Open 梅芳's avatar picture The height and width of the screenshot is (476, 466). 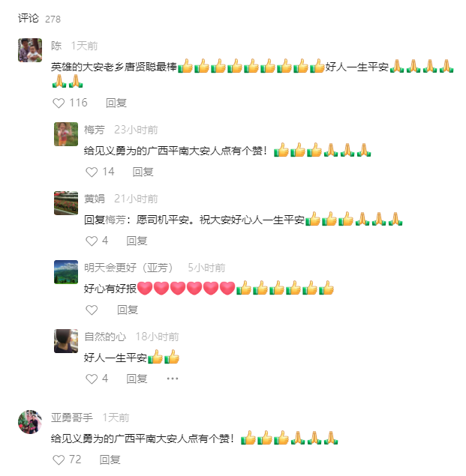click(x=66, y=134)
